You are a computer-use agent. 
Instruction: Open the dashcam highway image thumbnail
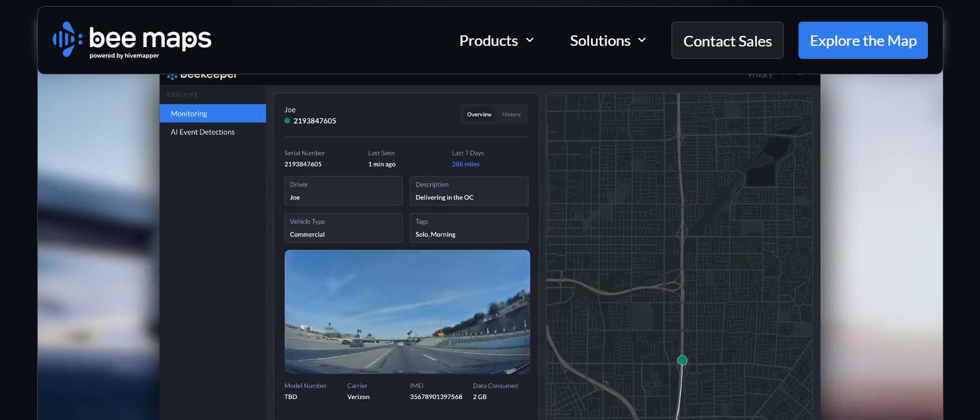[407, 312]
